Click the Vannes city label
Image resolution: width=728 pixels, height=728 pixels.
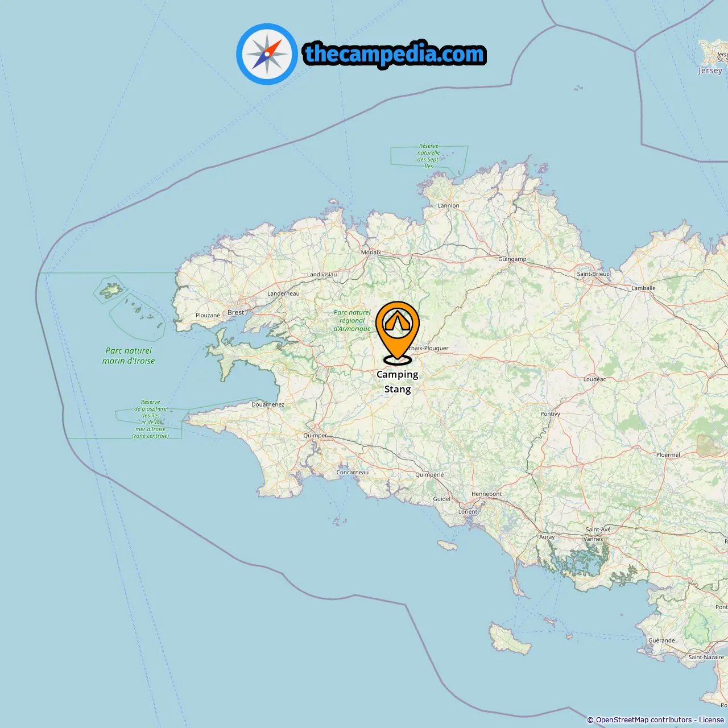click(x=593, y=539)
